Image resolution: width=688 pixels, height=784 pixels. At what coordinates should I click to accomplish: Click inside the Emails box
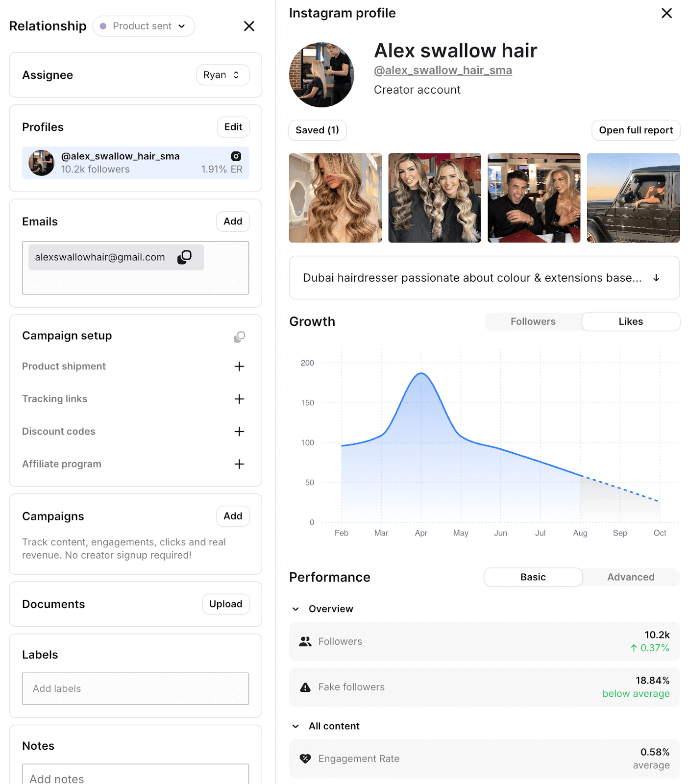(x=135, y=268)
